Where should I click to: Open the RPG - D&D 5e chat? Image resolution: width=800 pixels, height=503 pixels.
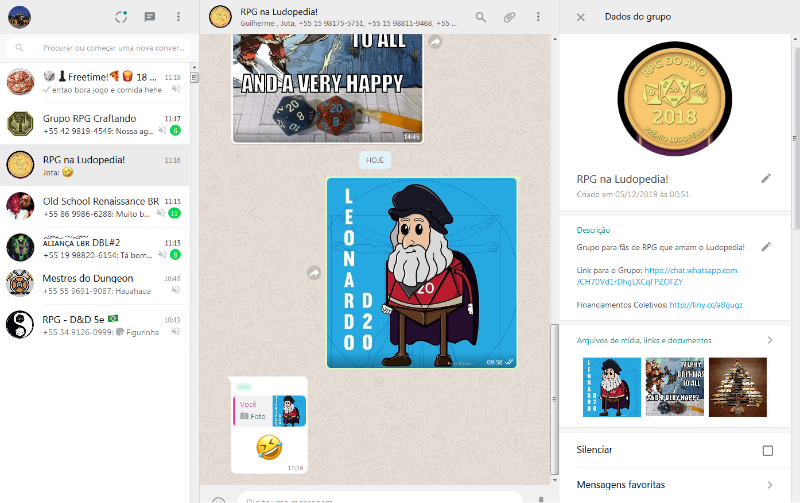(95, 325)
